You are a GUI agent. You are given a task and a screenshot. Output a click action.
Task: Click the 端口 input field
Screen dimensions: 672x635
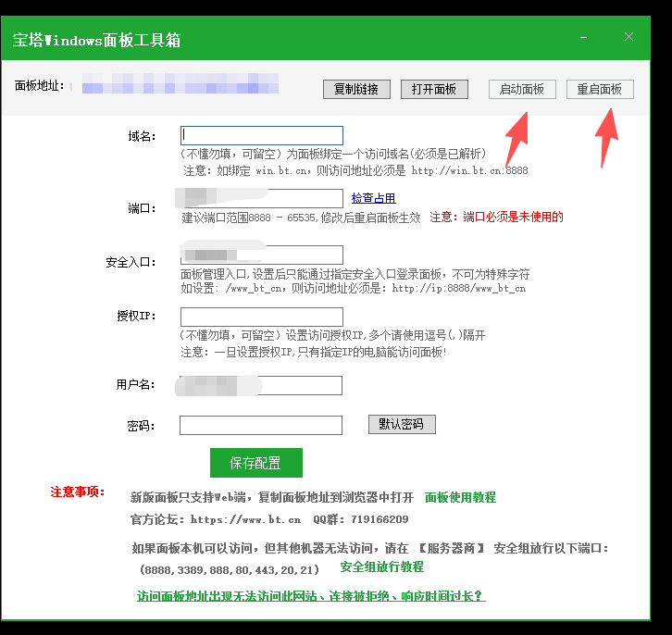262,198
